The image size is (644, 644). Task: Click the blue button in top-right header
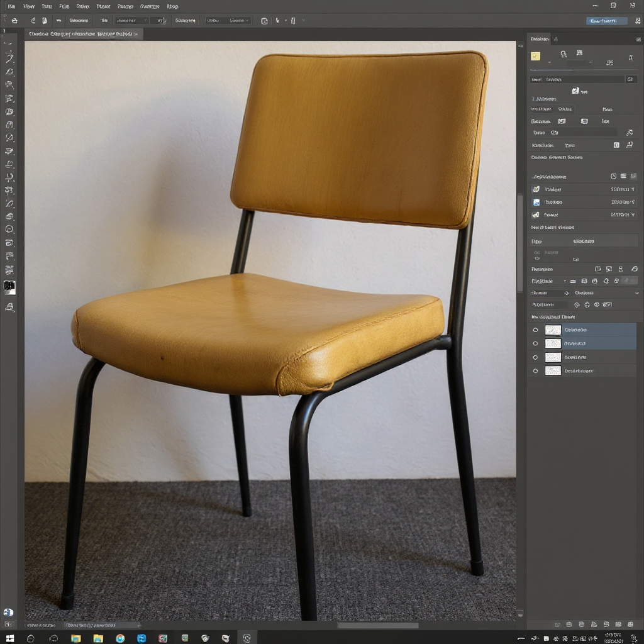606,21
